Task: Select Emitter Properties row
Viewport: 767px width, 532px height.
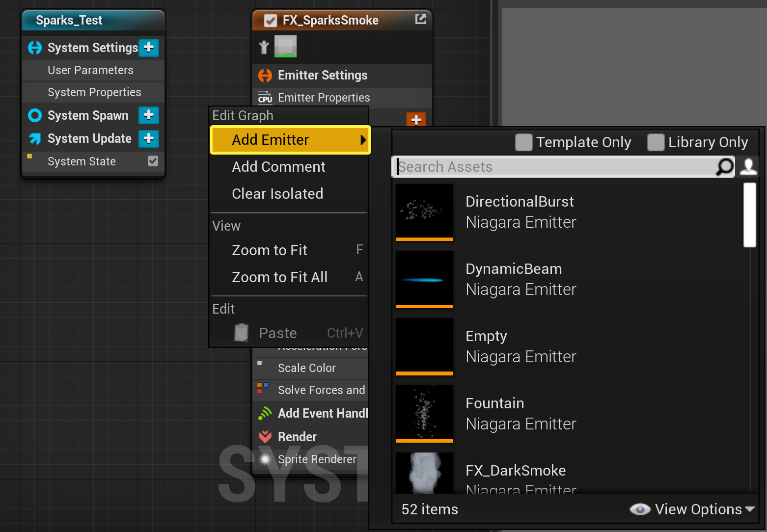Action: pyautogui.click(x=342, y=98)
